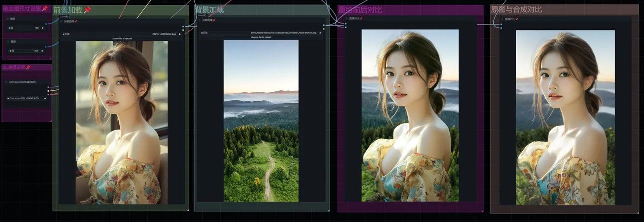Collapse 图像对比 node in 原图与合成对比 group
This screenshot has width=644, height=222.
(x=502, y=19)
